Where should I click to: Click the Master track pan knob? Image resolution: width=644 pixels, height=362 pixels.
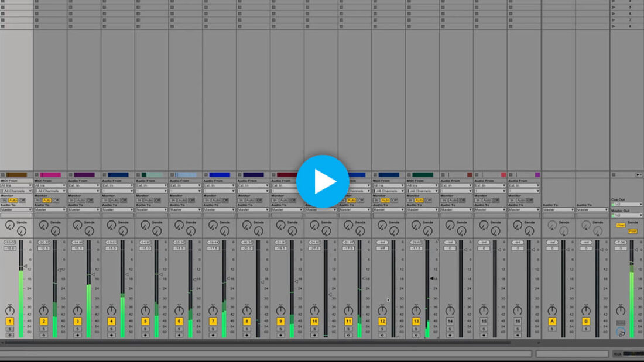[x=620, y=311]
